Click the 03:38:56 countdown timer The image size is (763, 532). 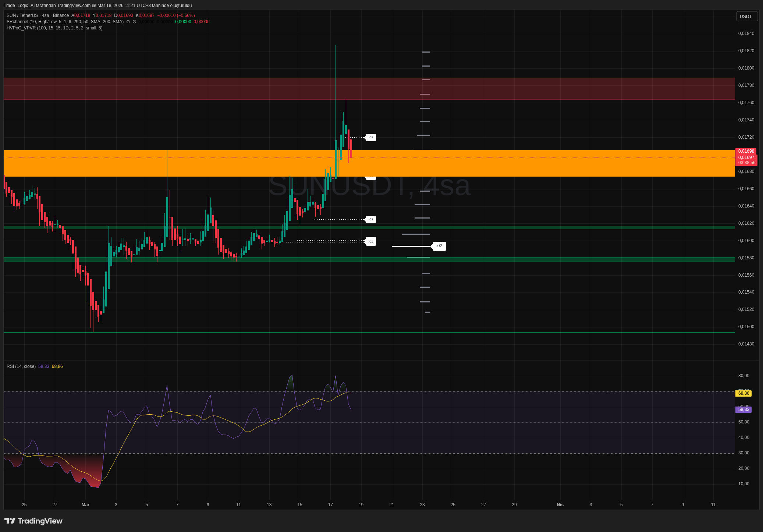[x=746, y=163]
